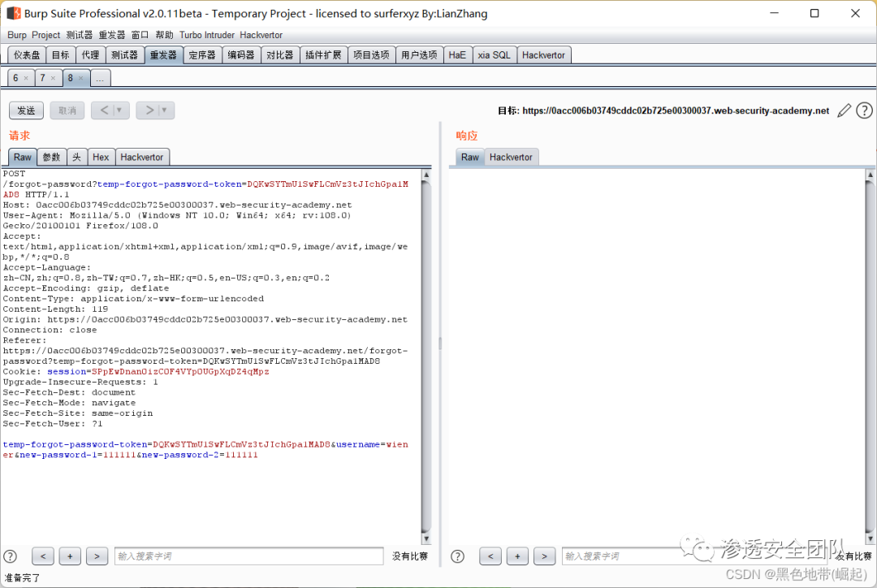Add new repeater tab with ellipsis

(100, 78)
